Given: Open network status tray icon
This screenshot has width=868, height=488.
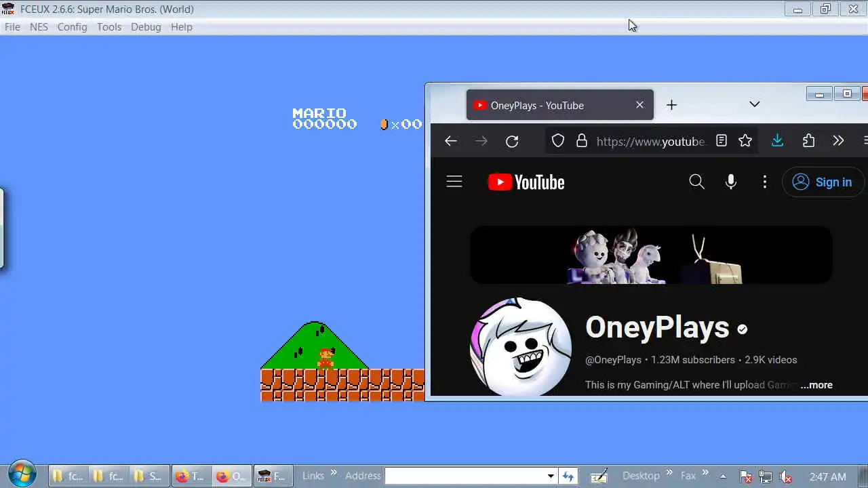Looking at the screenshot, I should [x=766, y=476].
